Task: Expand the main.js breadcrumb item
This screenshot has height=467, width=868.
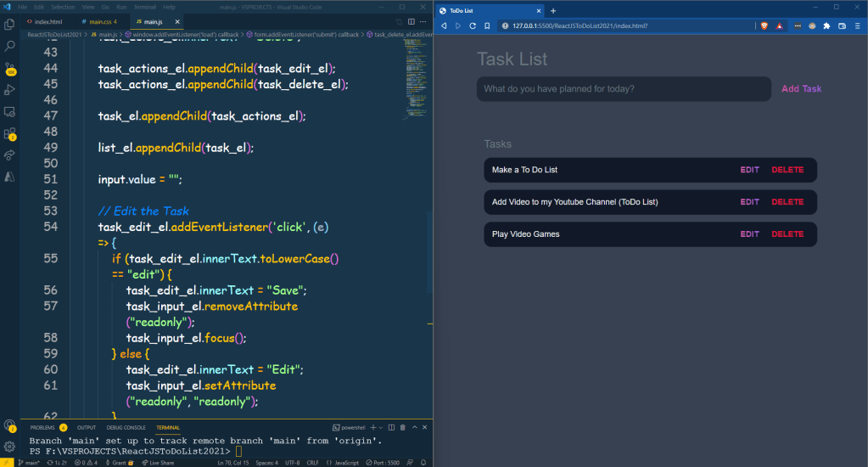Action: coord(108,35)
